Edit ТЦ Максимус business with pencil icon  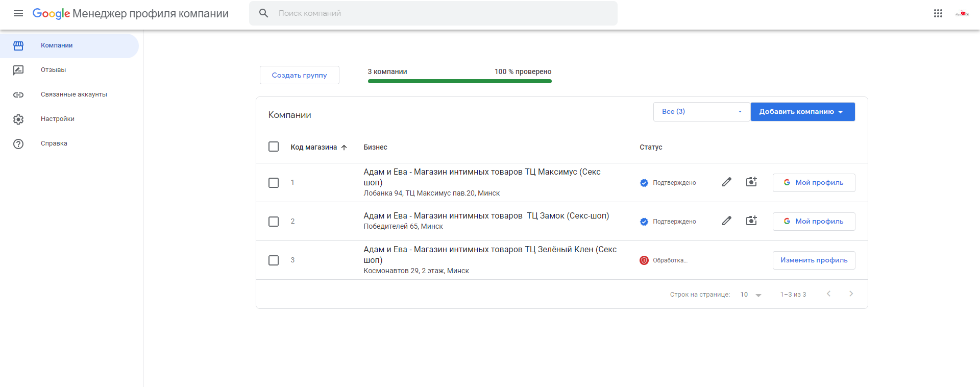click(x=727, y=182)
